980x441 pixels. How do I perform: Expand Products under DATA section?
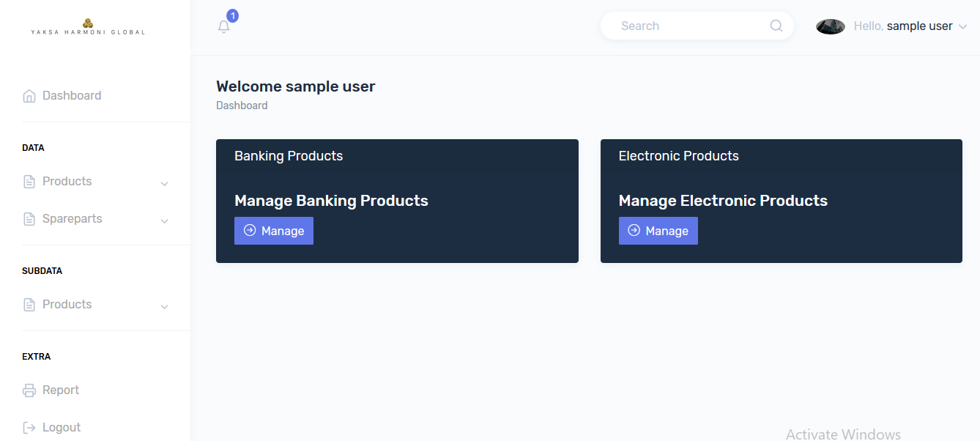coord(165,183)
